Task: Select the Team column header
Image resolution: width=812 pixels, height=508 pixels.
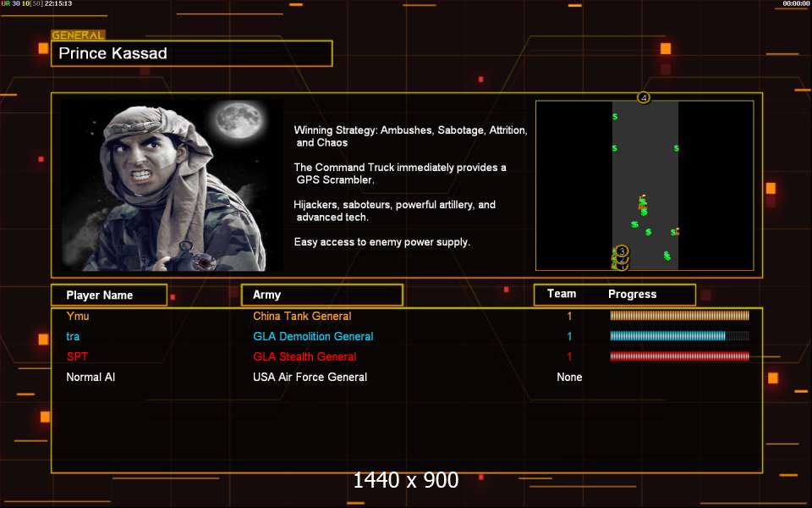Action: pos(562,294)
